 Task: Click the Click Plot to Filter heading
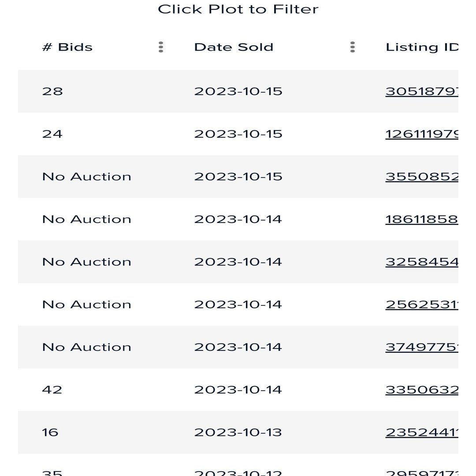(238, 9)
